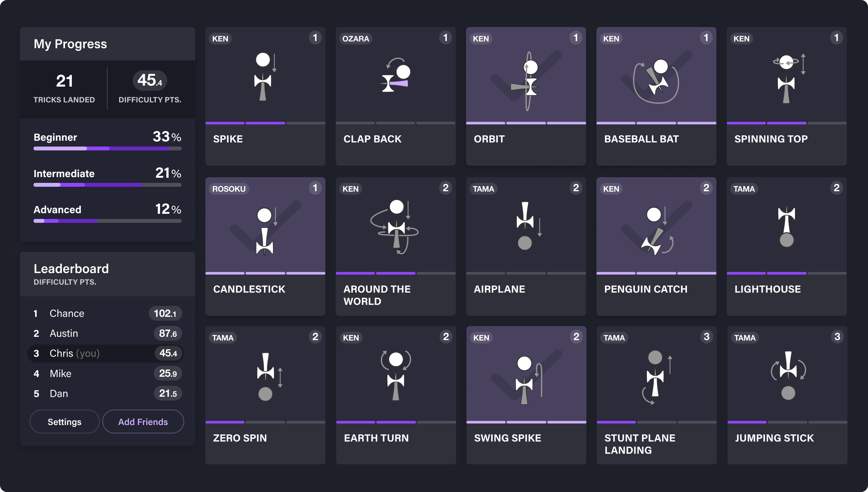Switch to the Leaderboard section

(x=71, y=268)
